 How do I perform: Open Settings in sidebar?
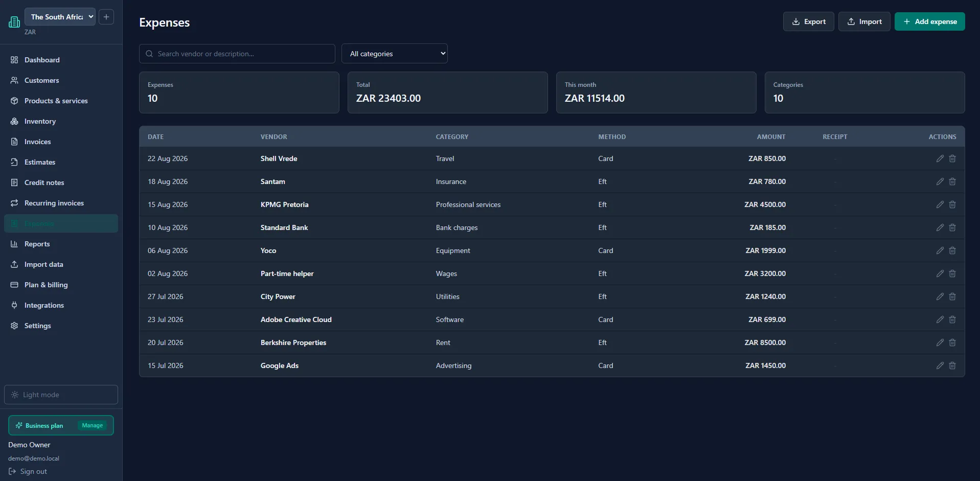pos(61,326)
